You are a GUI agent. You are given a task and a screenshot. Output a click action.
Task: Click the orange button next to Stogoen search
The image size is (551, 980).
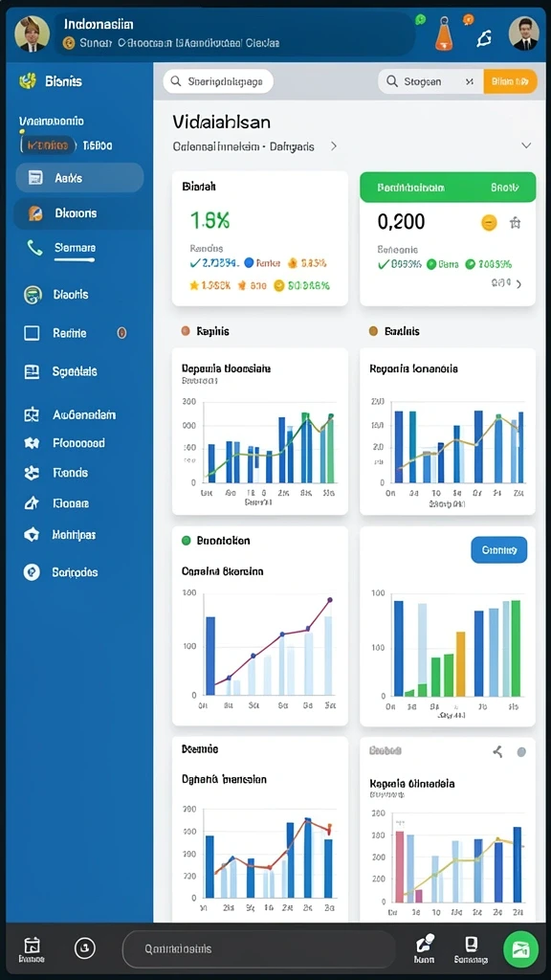pos(511,81)
